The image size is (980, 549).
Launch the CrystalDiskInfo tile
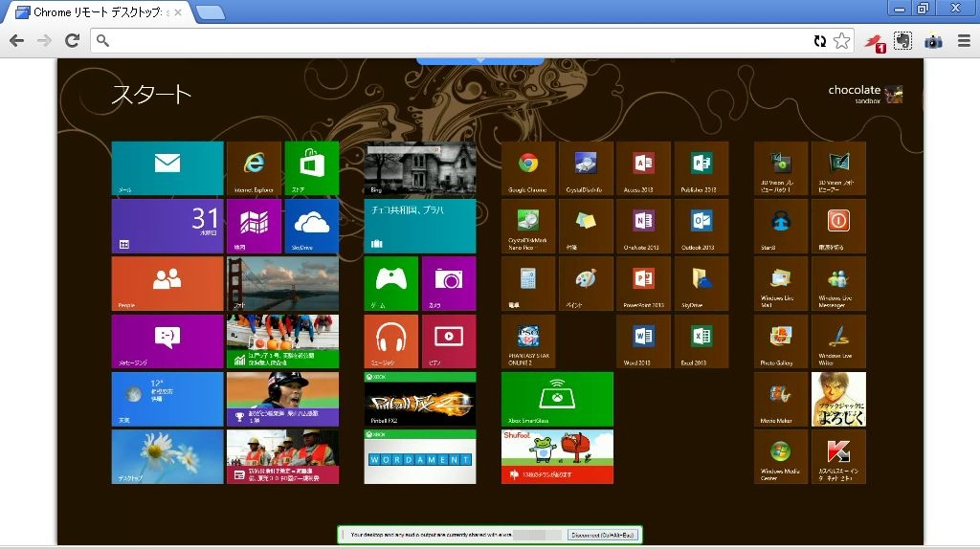click(586, 168)
